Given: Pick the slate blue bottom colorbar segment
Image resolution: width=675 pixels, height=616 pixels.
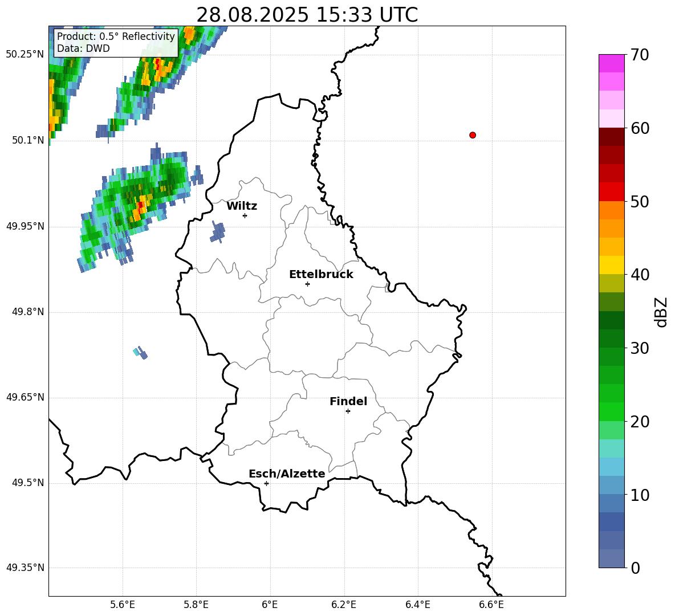Looking at the screenshot, I should click(611, 559).
